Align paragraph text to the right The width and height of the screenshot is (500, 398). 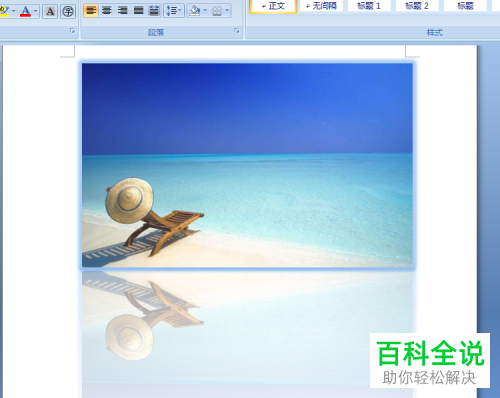122,11
